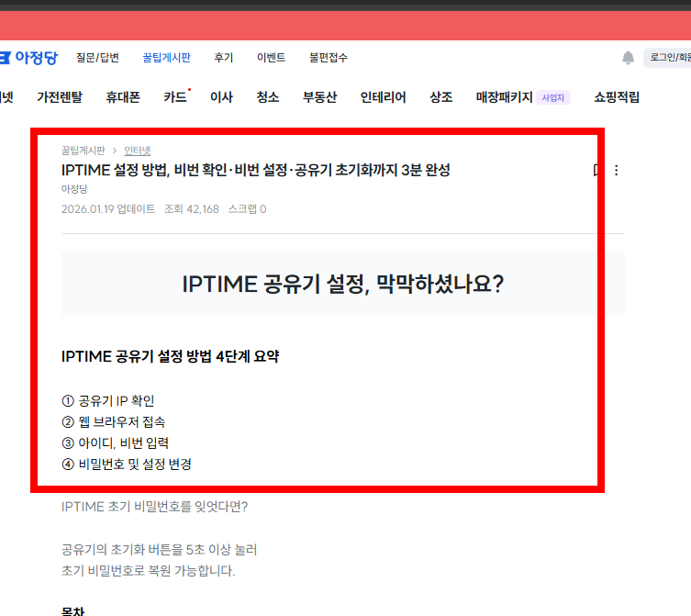Select the 부동산 category
The width and height of the screenshot is (691, 616).
pos(319,97)
